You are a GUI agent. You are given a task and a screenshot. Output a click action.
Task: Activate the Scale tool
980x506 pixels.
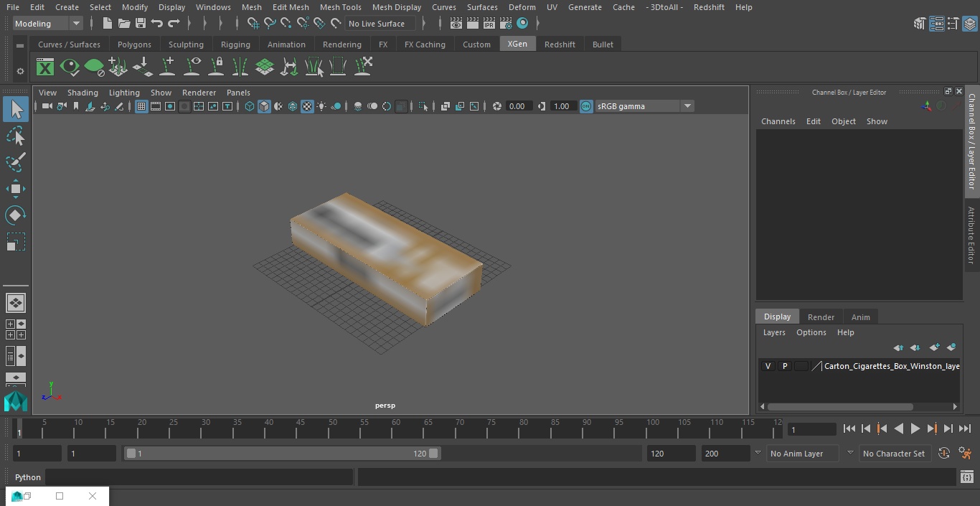tap(16, 242)
